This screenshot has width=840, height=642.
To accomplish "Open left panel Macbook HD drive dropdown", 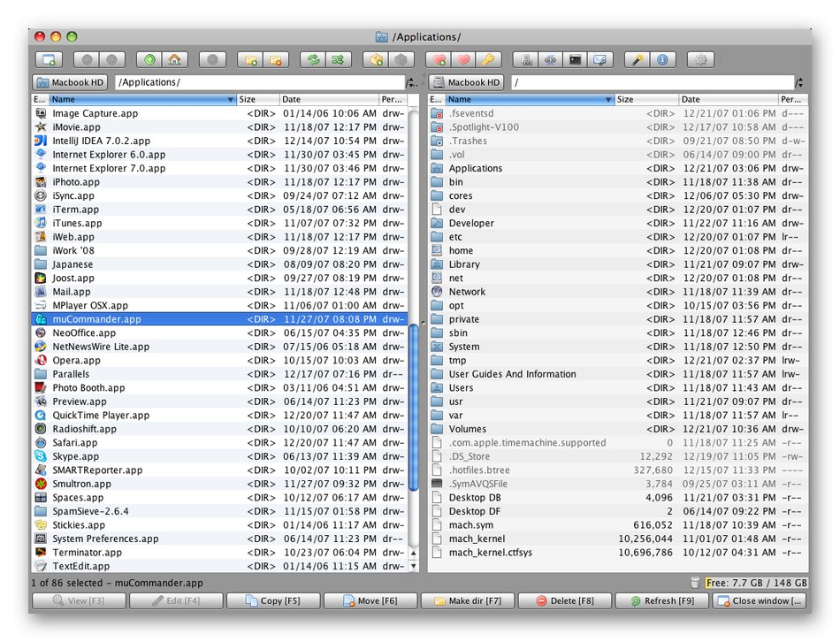I will point(70,82).
